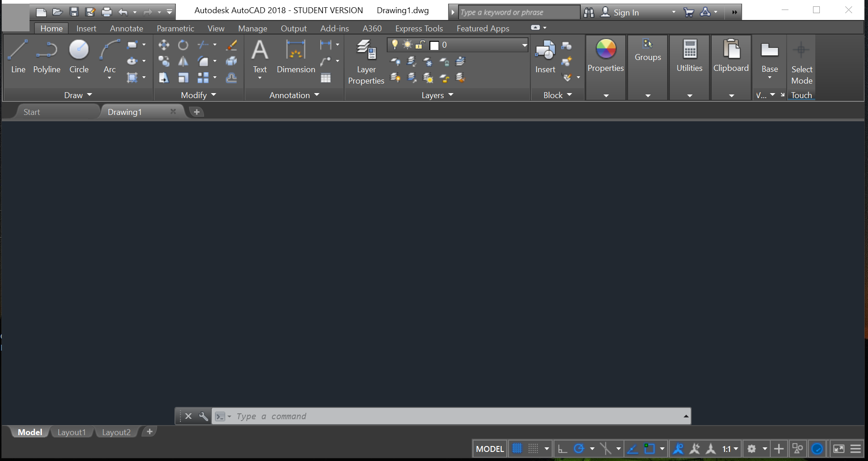Click the layer color swatch near layer 0
Image resolution: width=868 pixels, height=461 pixels.
[x=434, y=45]
